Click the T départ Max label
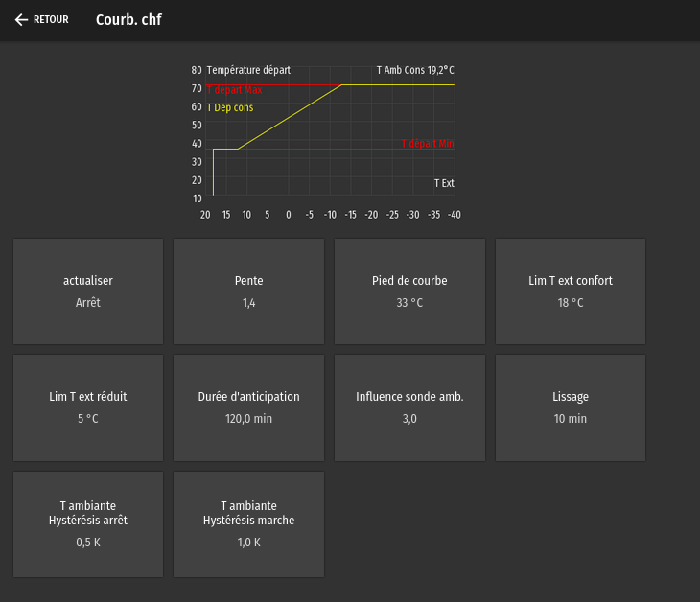The image size is (700, 602). pos(234,90)
